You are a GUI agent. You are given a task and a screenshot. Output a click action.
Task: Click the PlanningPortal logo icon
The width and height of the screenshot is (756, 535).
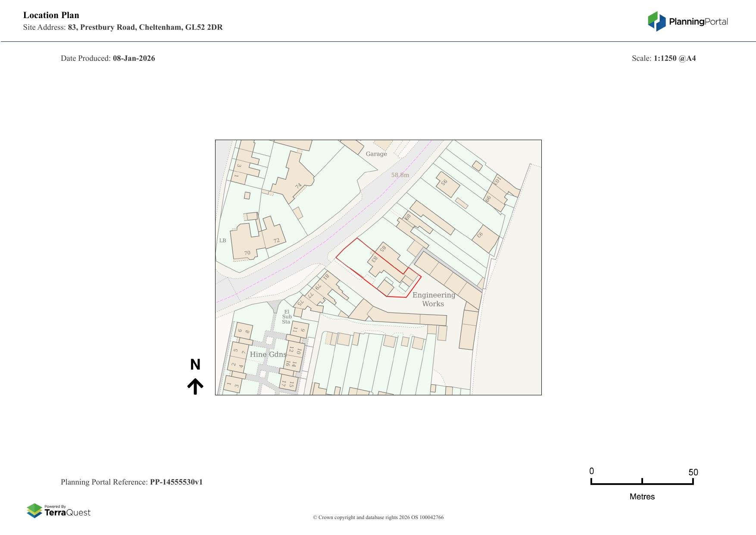point(656,21)
